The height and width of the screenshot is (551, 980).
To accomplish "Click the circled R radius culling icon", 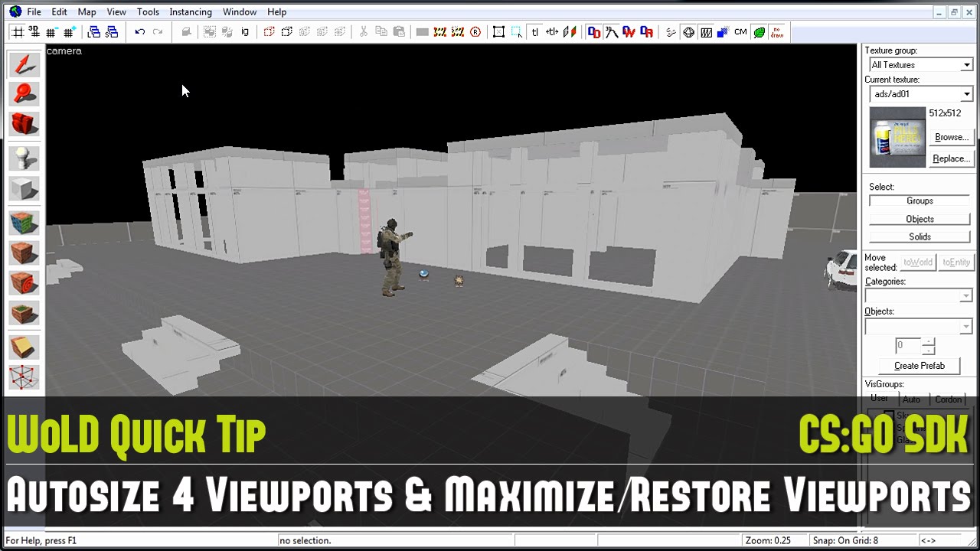I will (x=475, y=32).
